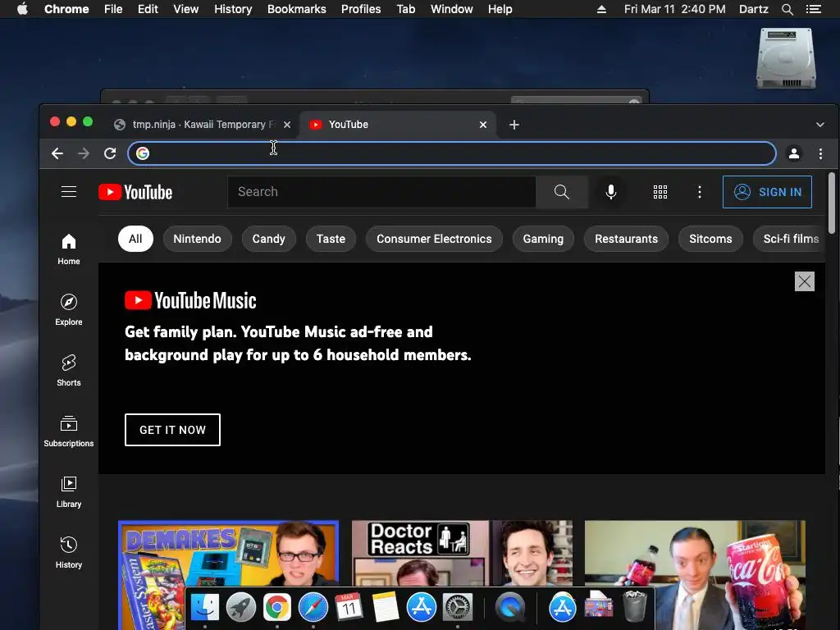840x630 pixels.
Task: Click the YouTube logo
Action: tap(135, 192)
